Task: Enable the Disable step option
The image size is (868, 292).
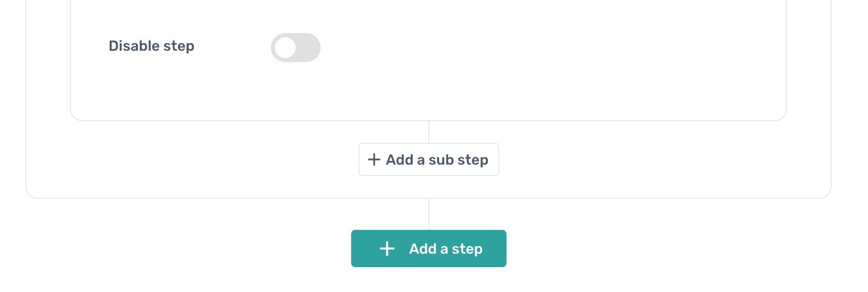Action: click(x=295, y=48)
